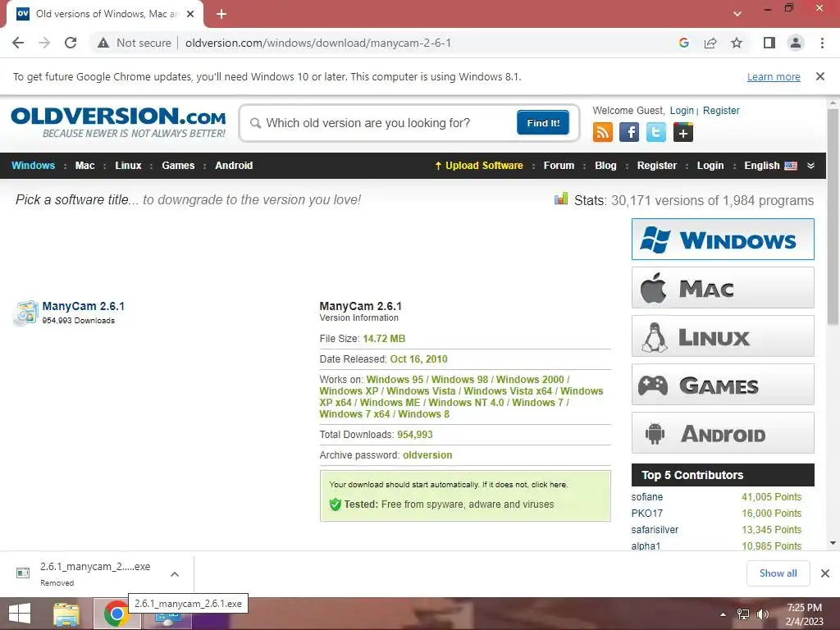Share this page icon
Viewport: 840px width, 630px height.
[x=710, y=43]
